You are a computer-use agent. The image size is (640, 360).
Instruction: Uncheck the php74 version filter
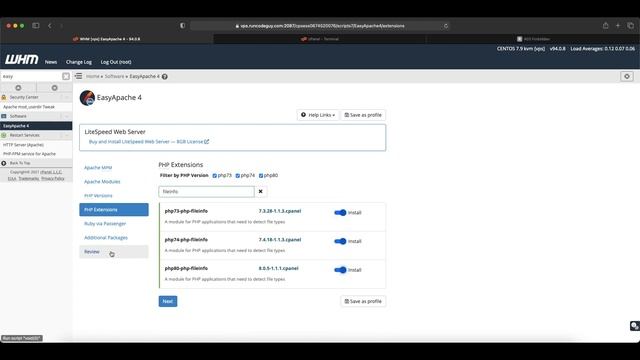(238, 176)
